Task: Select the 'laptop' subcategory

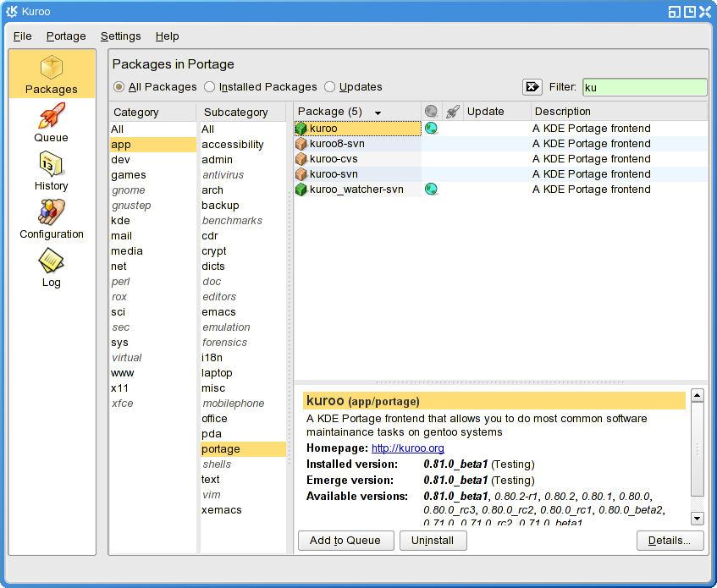Action: tap(243, 373)
